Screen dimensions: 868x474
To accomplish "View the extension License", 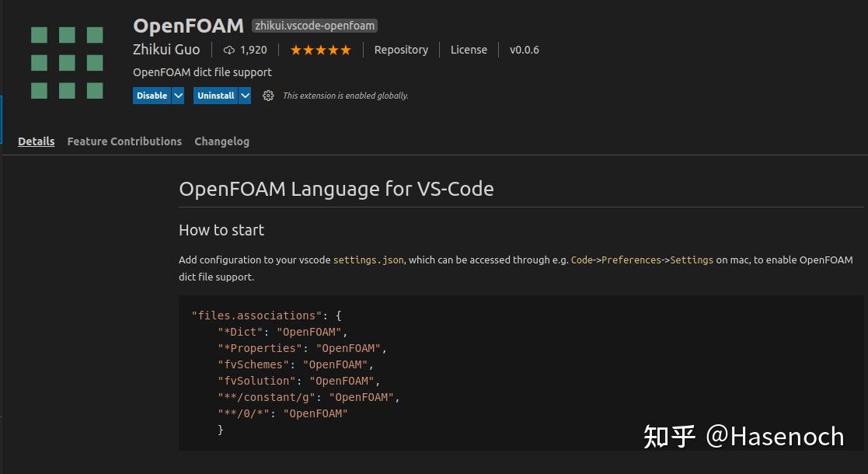I will coord(469,50).
